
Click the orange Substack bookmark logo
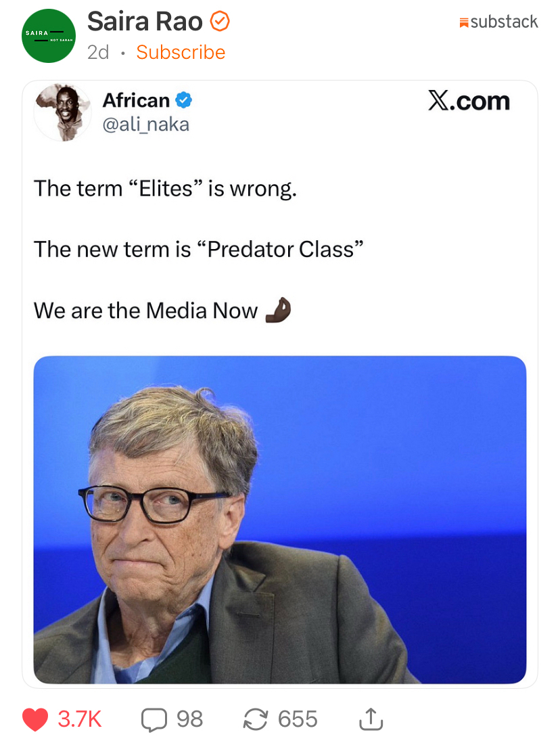[x=464, y=23]
